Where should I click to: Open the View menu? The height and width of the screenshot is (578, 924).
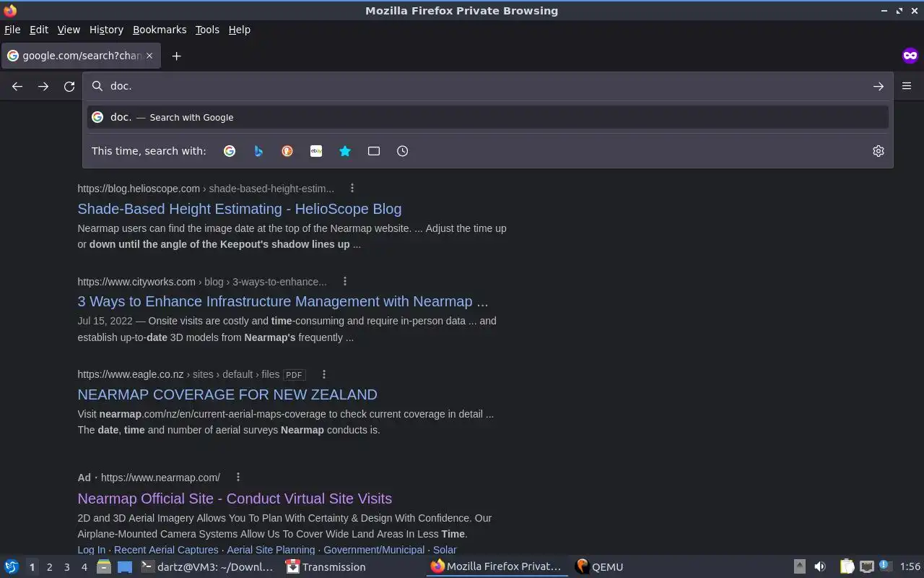click(69, 30)
